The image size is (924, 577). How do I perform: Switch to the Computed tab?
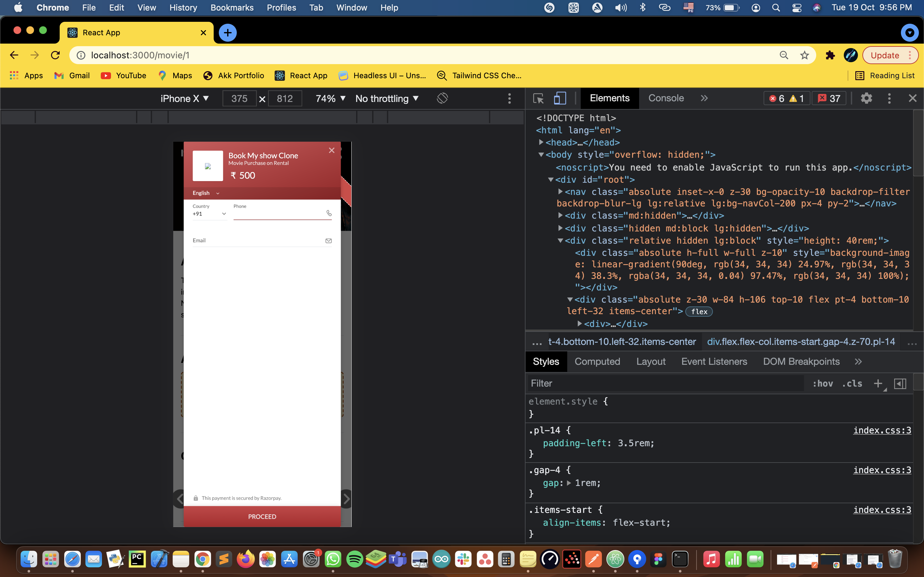(597, 361)
